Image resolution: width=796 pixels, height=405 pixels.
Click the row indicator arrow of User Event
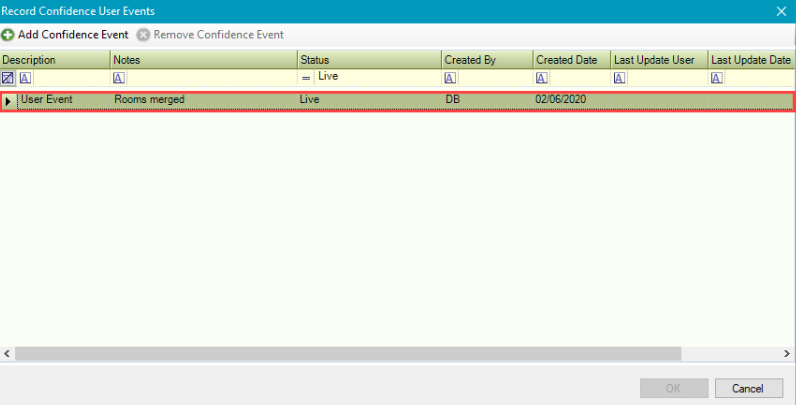(9, 101)
